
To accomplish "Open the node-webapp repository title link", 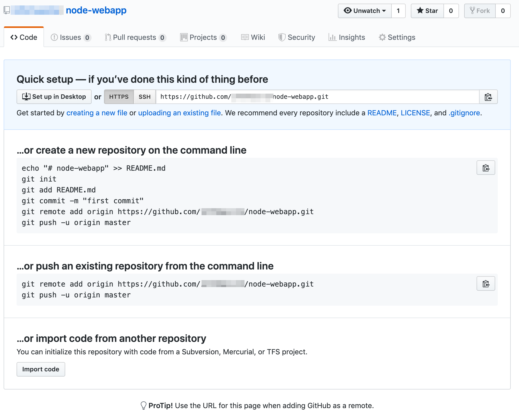I will pyautogui.click(x=96, y=10).
